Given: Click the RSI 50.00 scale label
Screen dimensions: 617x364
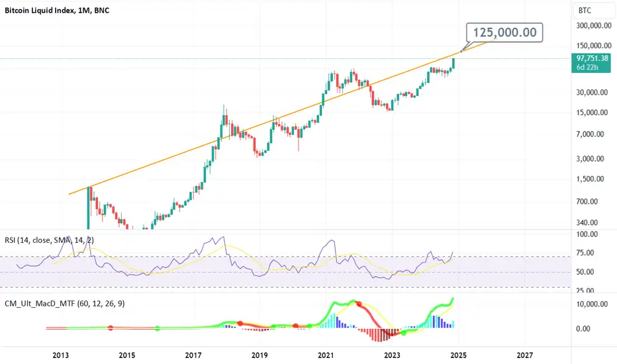Looking at the screenshot, I should (585, 272).
